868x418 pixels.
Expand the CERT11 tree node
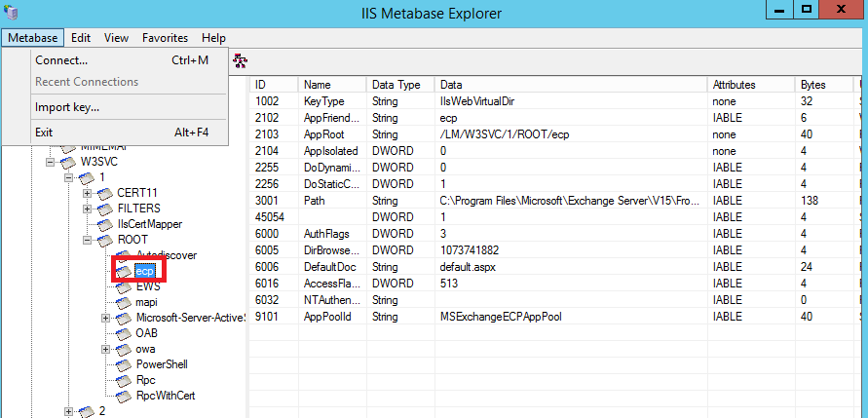88,193
